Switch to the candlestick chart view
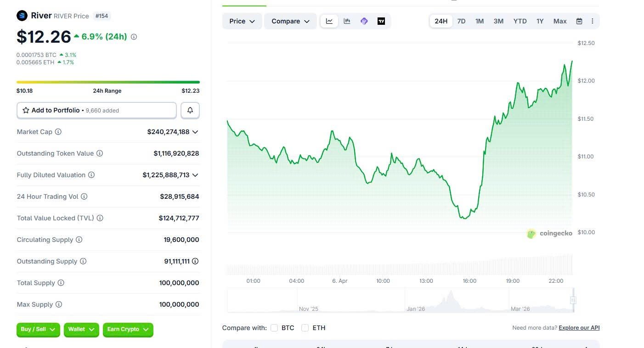Image resolution: width=644 pixels, height=348 pixels. click(347, 21)
